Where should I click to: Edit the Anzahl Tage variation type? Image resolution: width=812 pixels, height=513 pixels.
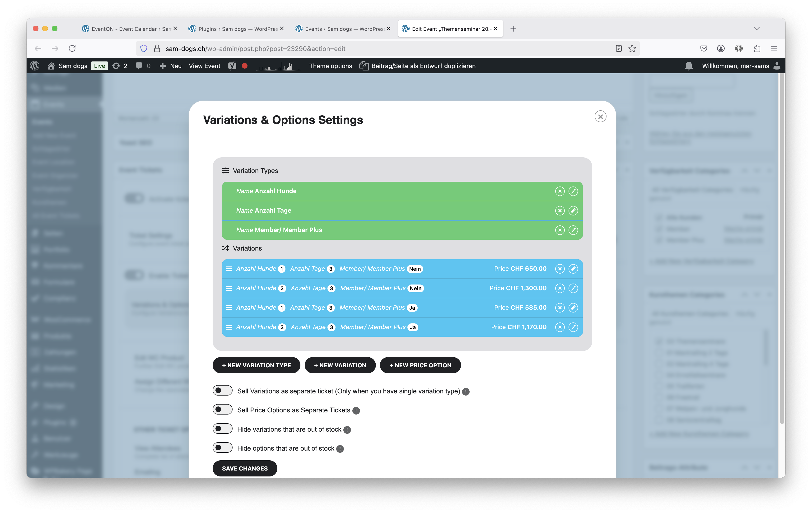573,211
